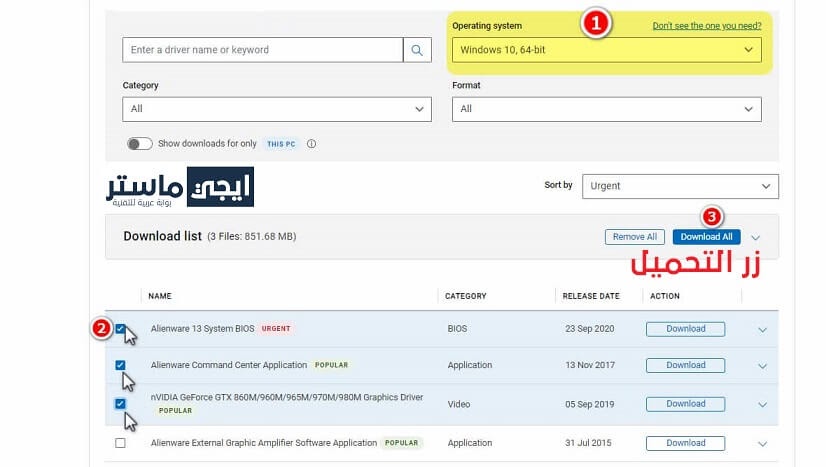Image resolution: width=826 pixels, height=467 pixels.
Task: Uncheck Alienware Command Center Application checkbox
Action: (120, 365)
